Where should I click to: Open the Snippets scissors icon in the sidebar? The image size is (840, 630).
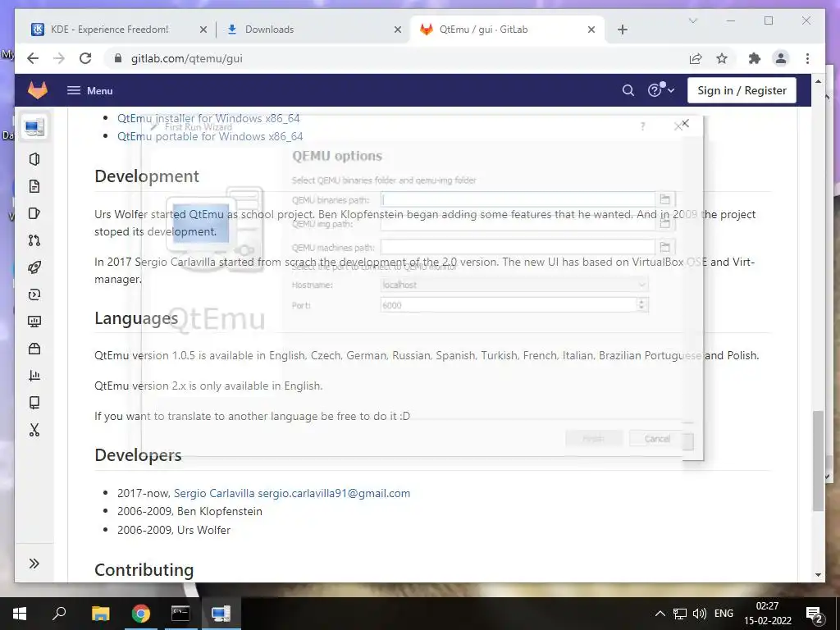pyautogui.click(x=34, y=430)
